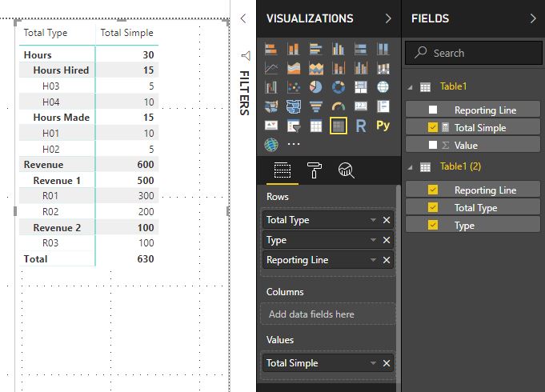Select the Slicer visual

point(294,126)
